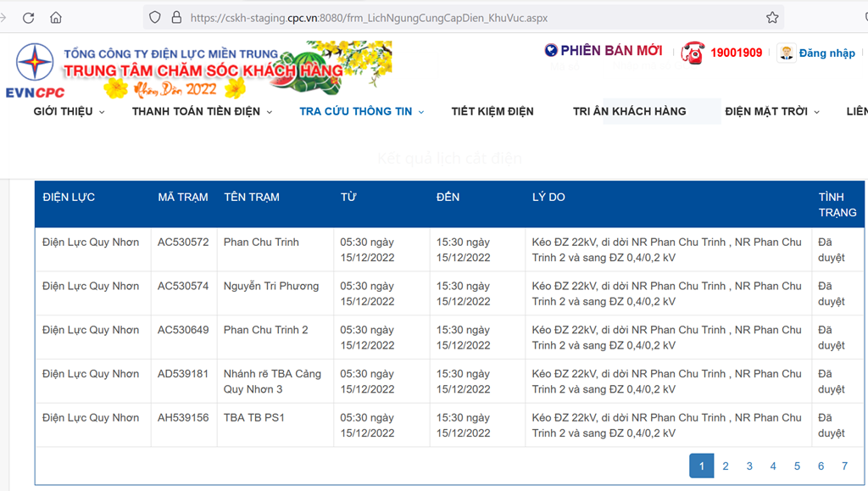Viewport: 868px width, 491px height.
Task: Go to results page 2
Action: [x=726, y=466]
